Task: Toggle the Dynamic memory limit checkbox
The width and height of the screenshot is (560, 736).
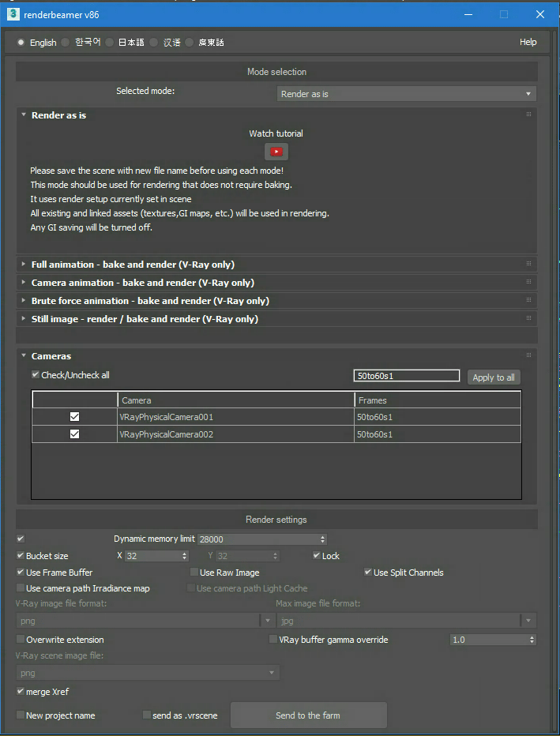Action: [x=21, y=539]
